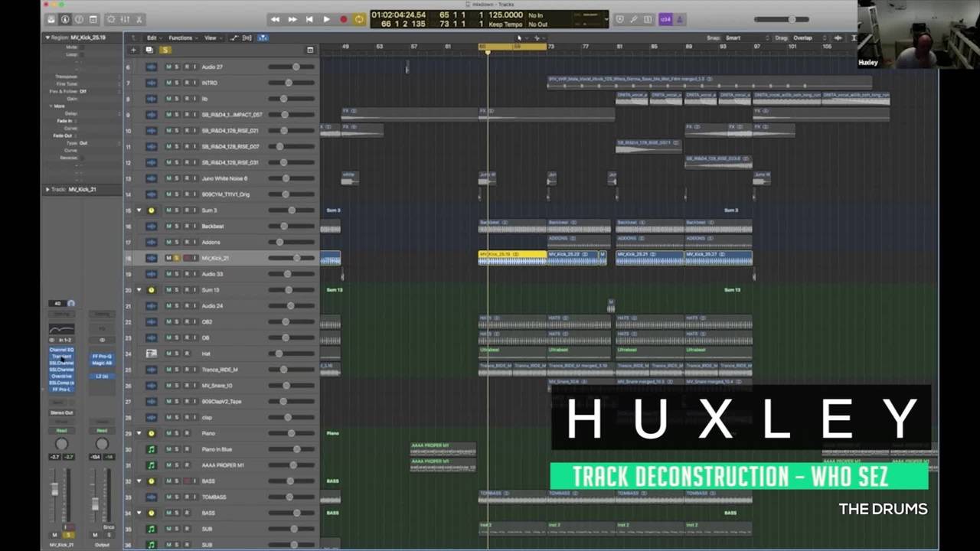The height and width of the screenshot is (551, 980).
Task: Select the Juno White Noise 8 track name
Action: click(225, 178)
